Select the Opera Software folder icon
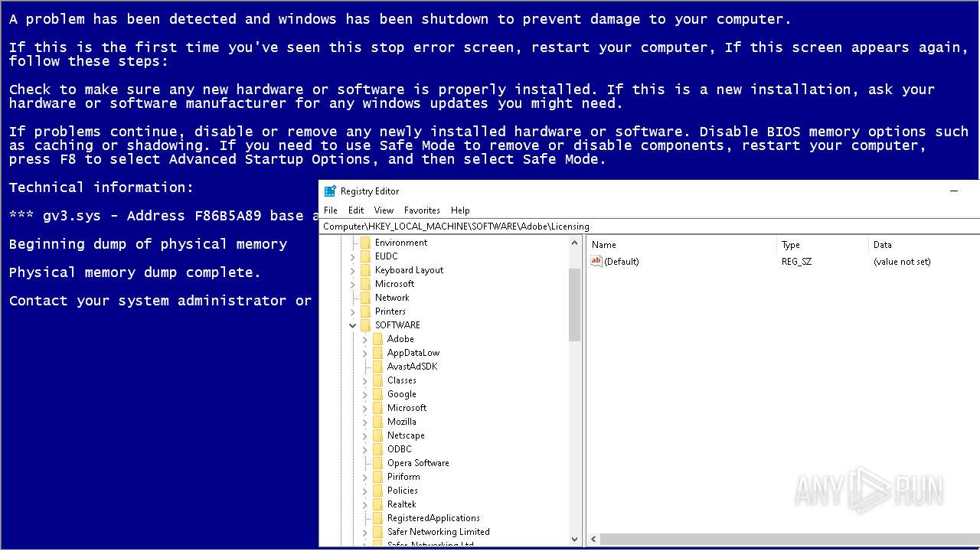This screenshot has width=980, height=551. tap(377, 463)
